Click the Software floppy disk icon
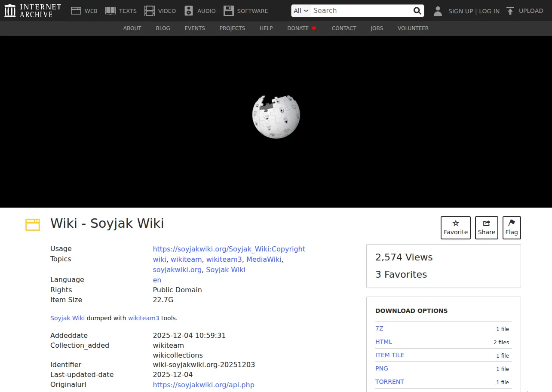Viewport: 552px width, 392px height. (229, 11)
